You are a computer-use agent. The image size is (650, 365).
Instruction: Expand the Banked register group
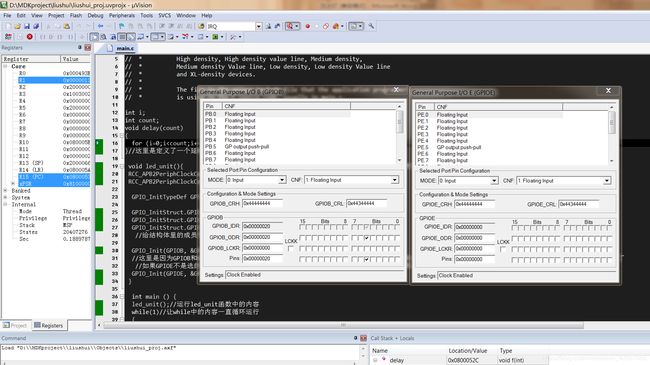(x=5, y=191)
